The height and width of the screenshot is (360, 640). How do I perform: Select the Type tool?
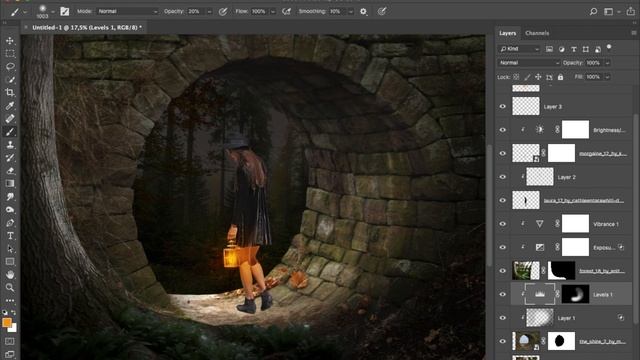coord(10,236)
